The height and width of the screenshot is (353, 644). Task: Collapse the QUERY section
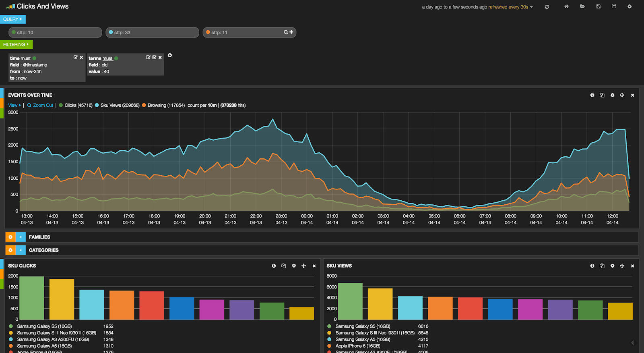(x=13, y=19)
